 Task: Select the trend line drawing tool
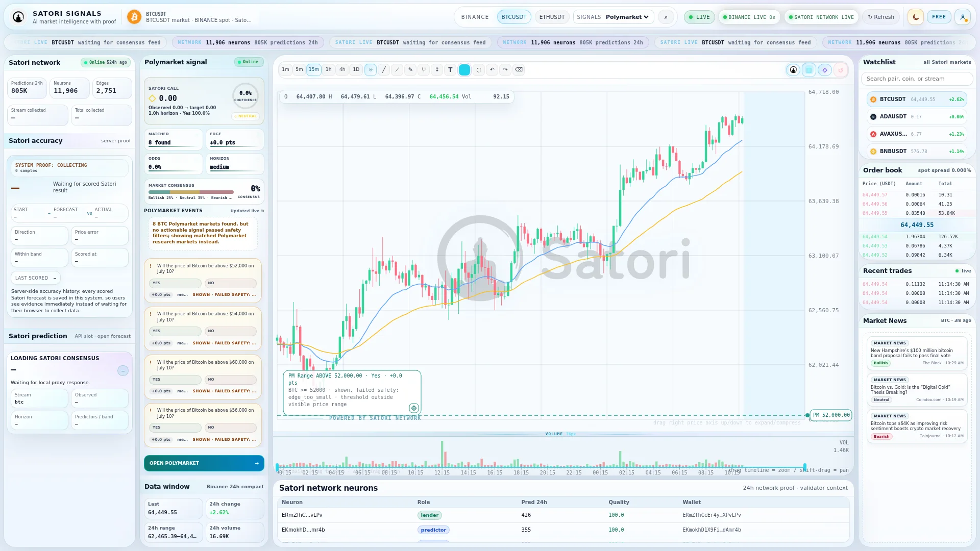coord(384,70)
